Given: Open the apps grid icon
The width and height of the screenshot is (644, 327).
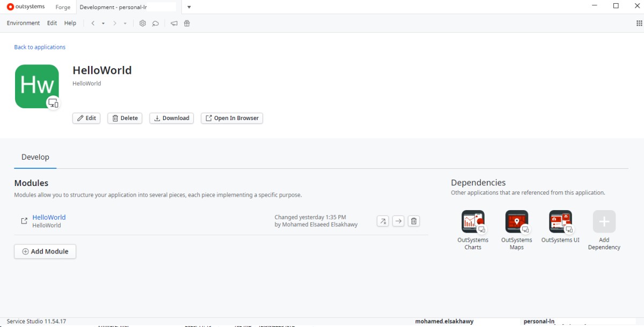Looking at the screenshot, I should click(639, 23).
